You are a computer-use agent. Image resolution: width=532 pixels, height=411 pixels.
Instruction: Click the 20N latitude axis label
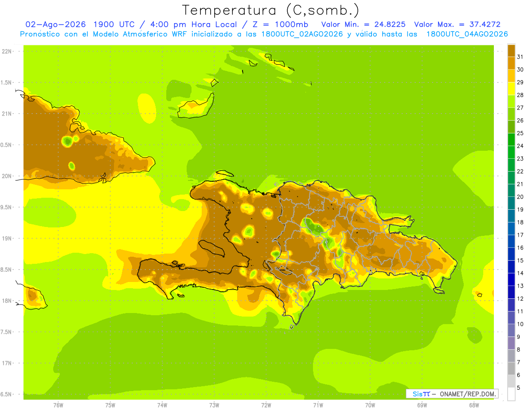pyautogui.click(x=7, y=176)
